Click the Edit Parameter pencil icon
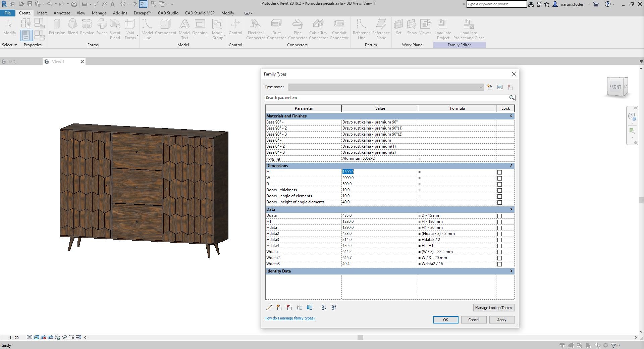Viewport: 644px width, 349px height. pos(269,307)
